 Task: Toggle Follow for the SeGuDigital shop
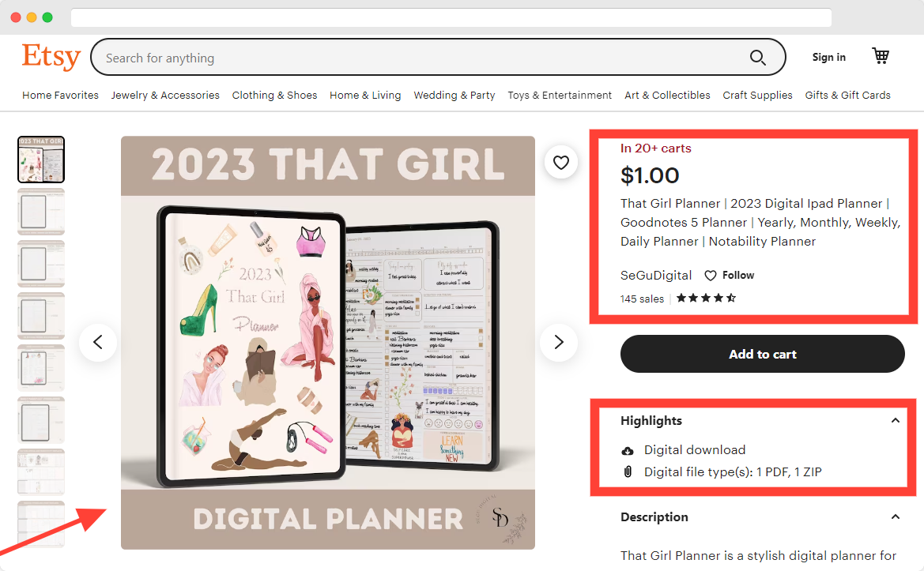coord(730,276)
